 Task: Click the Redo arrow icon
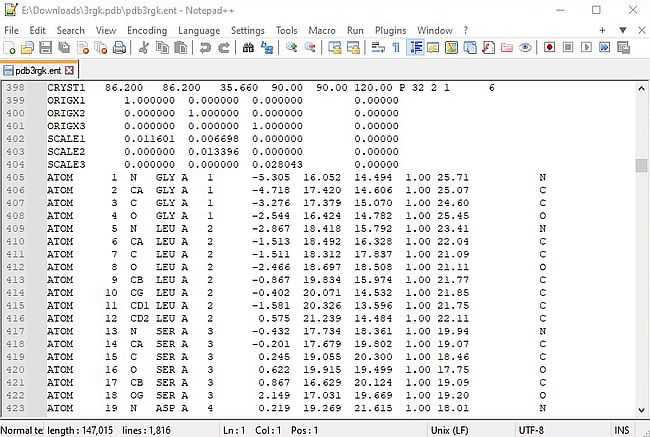tap(223, 48)
